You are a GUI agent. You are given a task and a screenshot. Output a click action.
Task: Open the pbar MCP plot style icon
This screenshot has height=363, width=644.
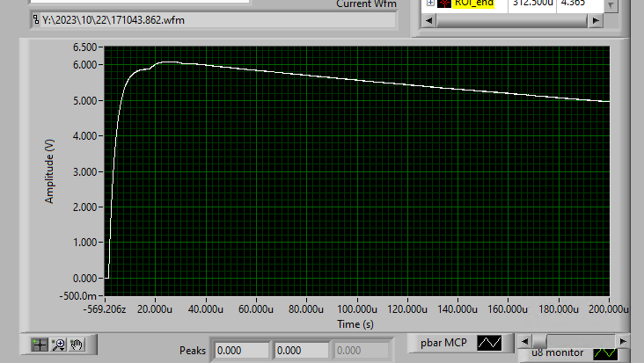click(x=489, y=343)
